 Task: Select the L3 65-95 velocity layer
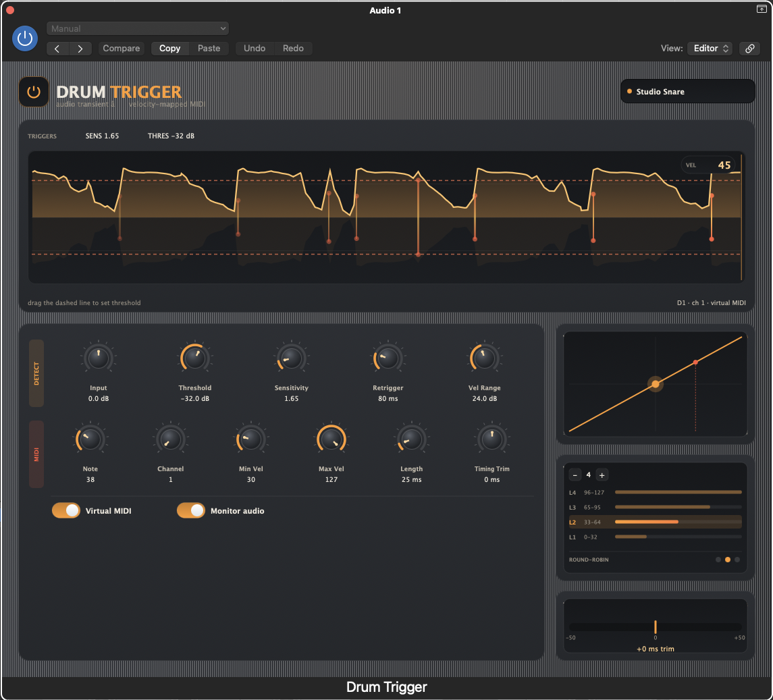click(x=655, y=507)
